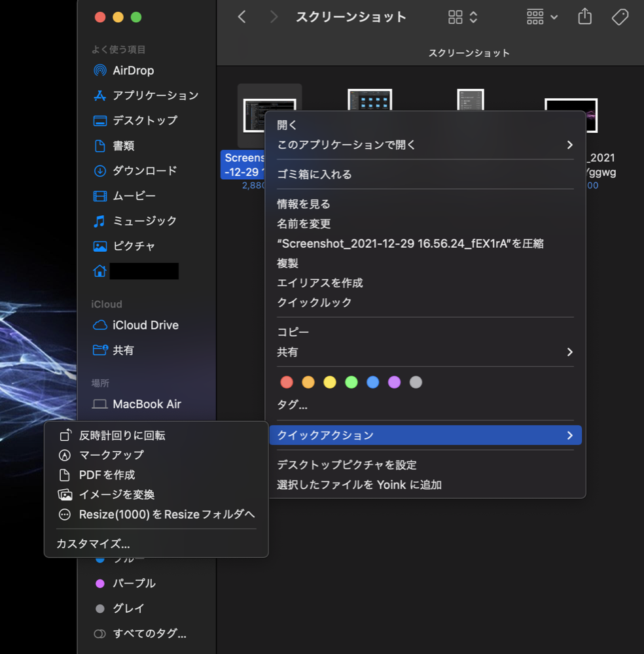
Task: Choose デスクトップピクチャを設定
Action: pyautogui.click(x=425, y=465)
